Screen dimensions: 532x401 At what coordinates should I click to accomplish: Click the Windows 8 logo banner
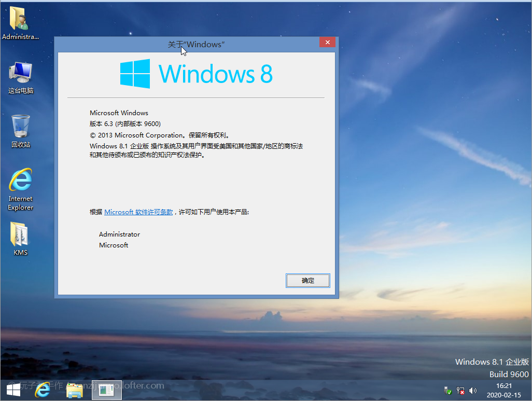pos(196,74)
